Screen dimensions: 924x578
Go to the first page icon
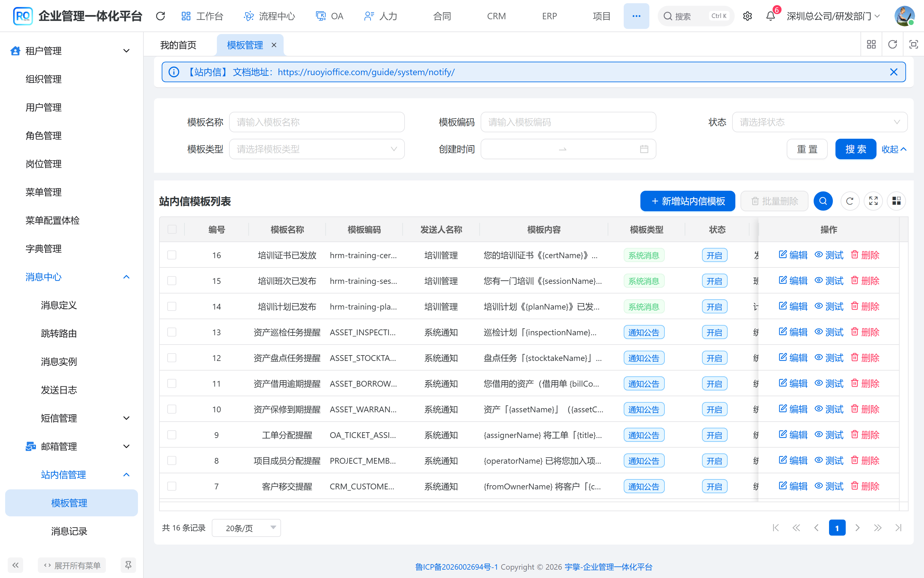[x=775, y=528]
